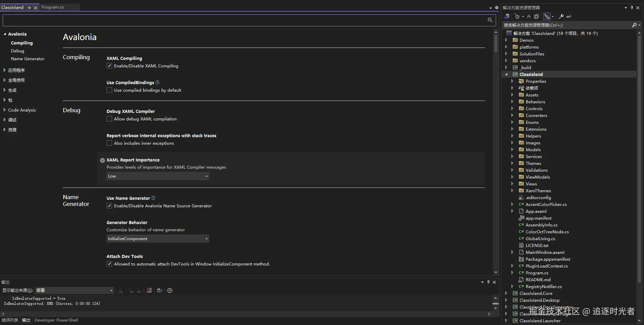The width and height of the screenshot is (644, 325).
Task: Click Collapse All in Solution Explorer toolbar
Action: [x=529, y=16]
